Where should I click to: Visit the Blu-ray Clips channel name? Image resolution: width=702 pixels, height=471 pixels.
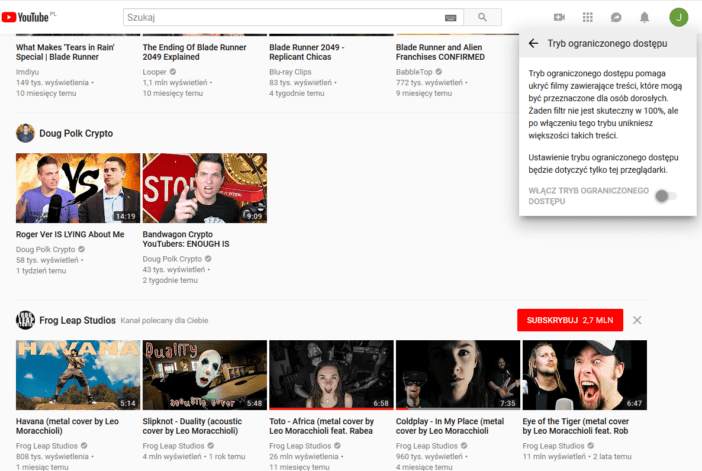point(290,72)
